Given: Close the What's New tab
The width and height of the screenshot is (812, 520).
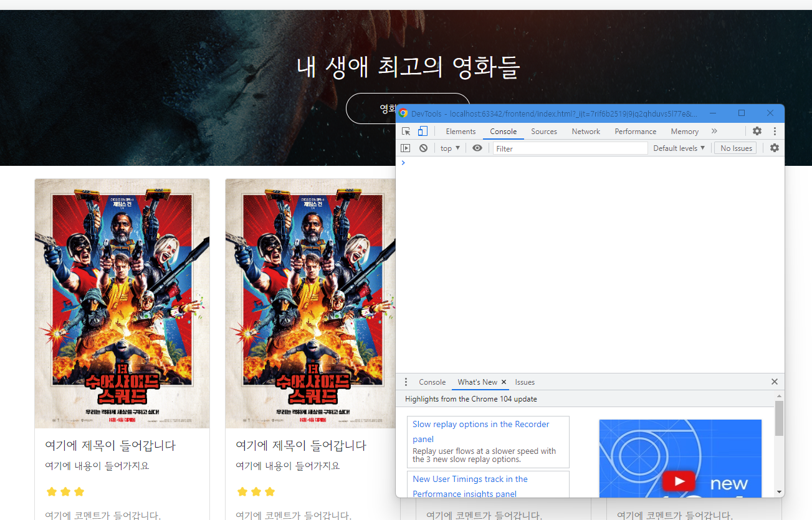Looking at the screenshot, I should 504,382.
